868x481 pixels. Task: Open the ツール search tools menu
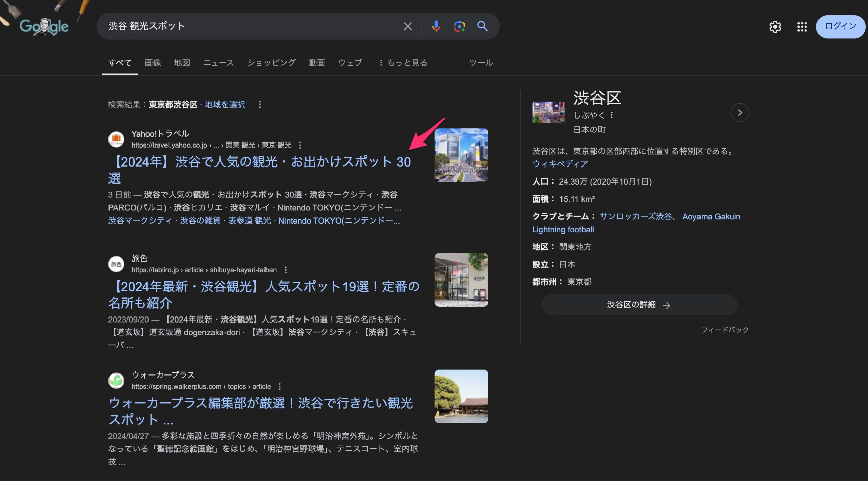481,63
